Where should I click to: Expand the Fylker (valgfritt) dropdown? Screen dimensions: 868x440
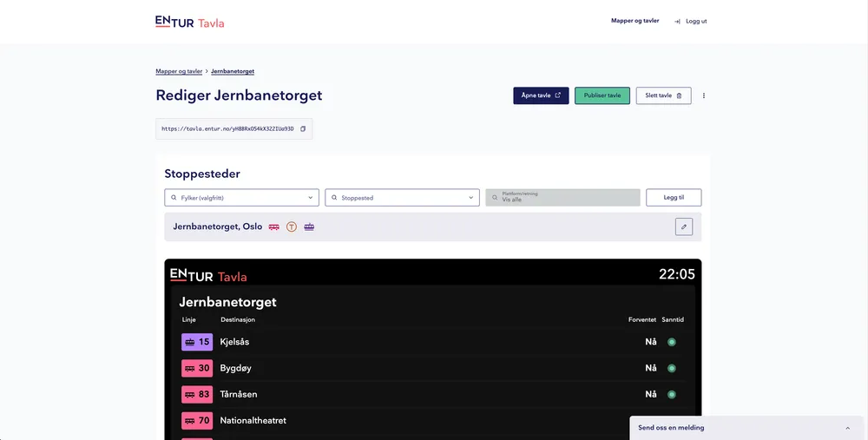(x=241, y=198)
